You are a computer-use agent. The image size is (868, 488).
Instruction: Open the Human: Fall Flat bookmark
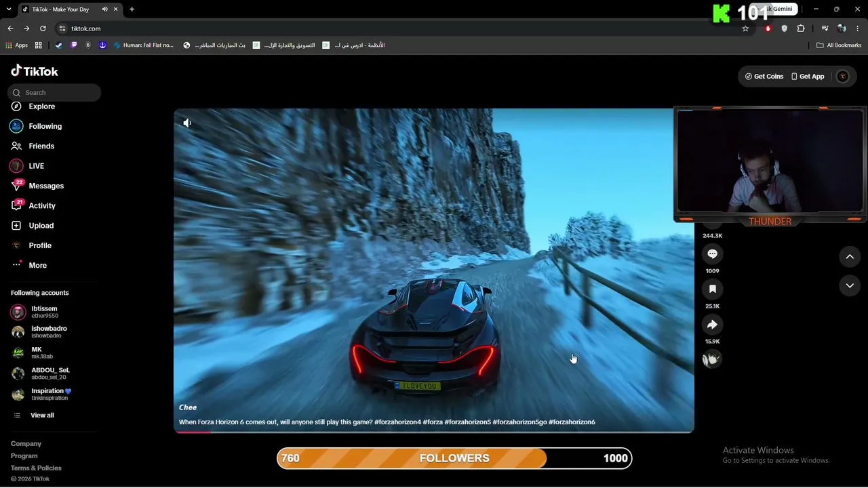coord(144,45)
